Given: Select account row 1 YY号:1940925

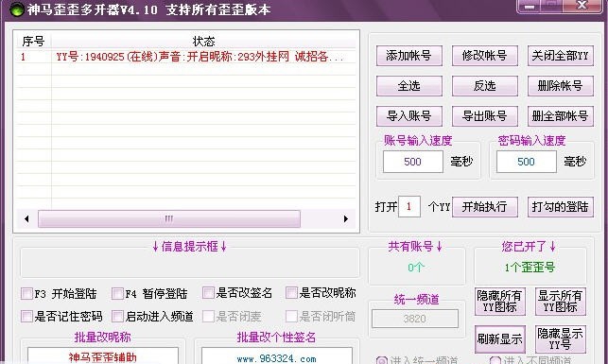Looking at the screenshot, I should pyautogui.click(x=186, y=57).
